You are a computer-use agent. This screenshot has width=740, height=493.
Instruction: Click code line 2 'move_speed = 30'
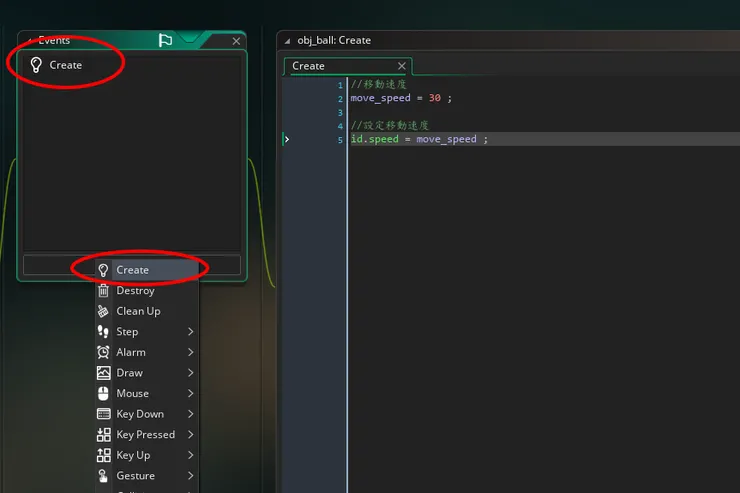click(401, 98)
